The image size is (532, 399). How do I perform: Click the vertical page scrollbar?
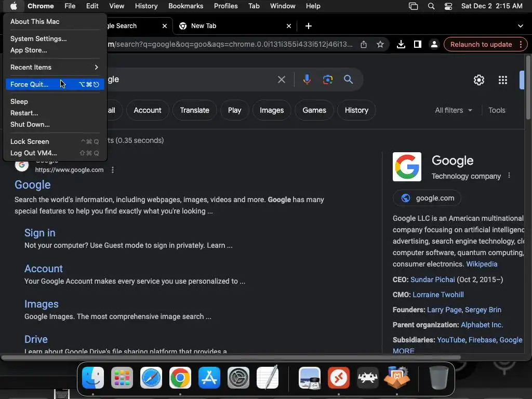528,87
